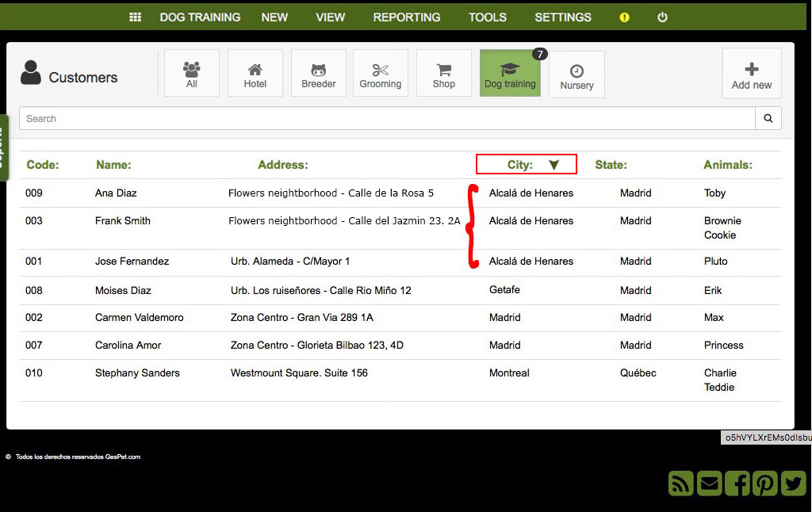Screen dimensions: 812x512
Task: Click the GesPet.com footer copyright link
Action: point(123,457)
